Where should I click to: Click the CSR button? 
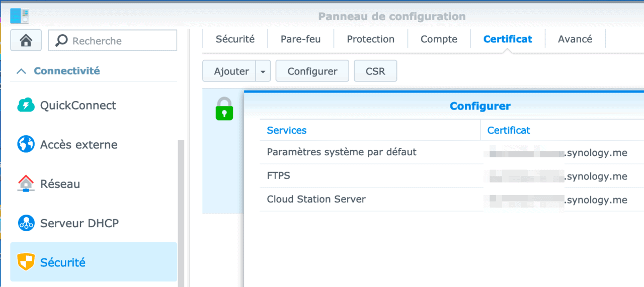[375, 71]
